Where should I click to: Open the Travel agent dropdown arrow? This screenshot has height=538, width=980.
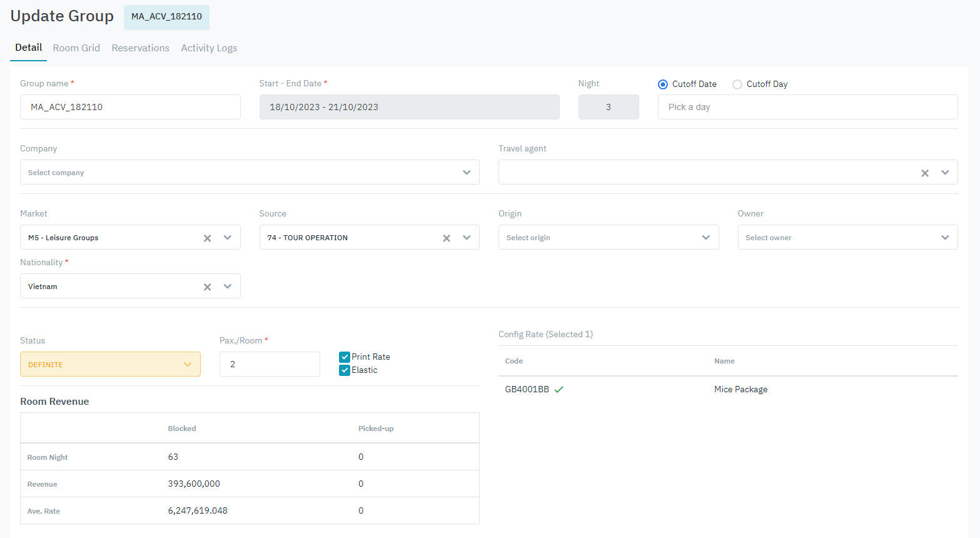pyautogui.click(x=945, y=173)
